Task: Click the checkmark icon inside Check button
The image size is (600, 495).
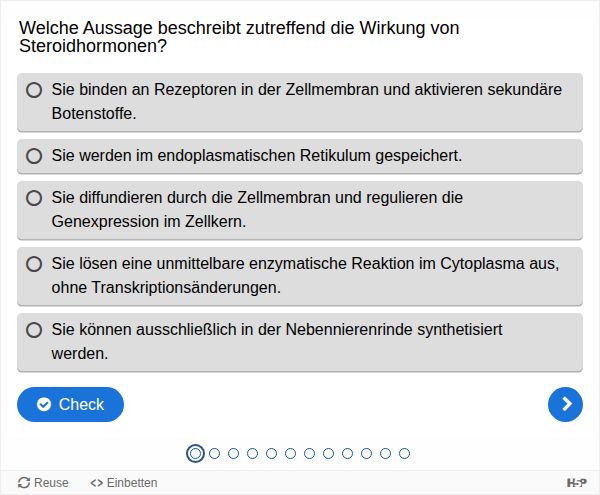Action: click(44, 405)
